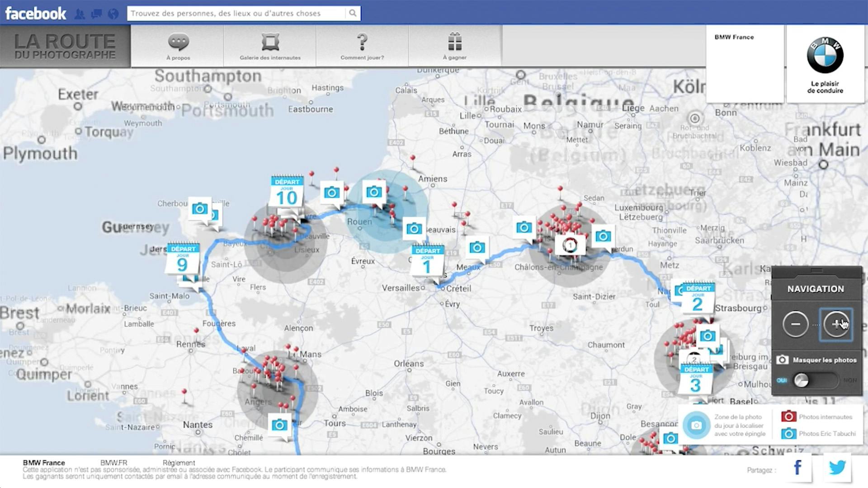Click Photos internautes red camera legend

click(788, 417)
